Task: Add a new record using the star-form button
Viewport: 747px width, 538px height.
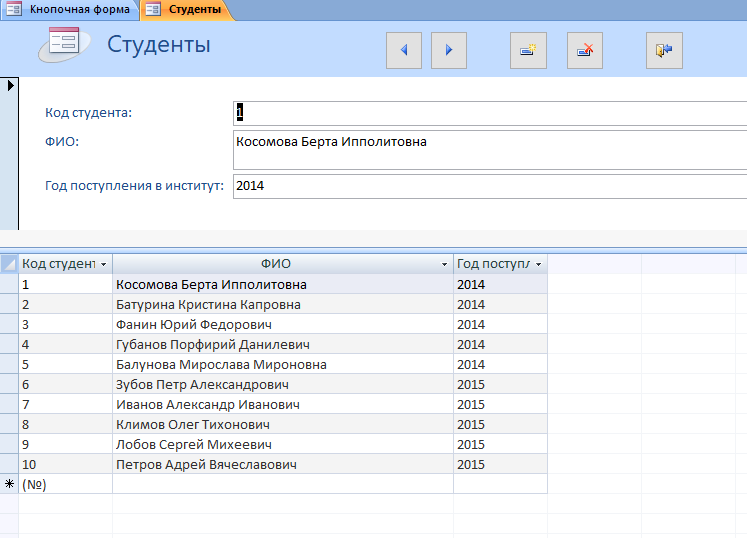Action: pyautogui.click(x=528, y=51)
